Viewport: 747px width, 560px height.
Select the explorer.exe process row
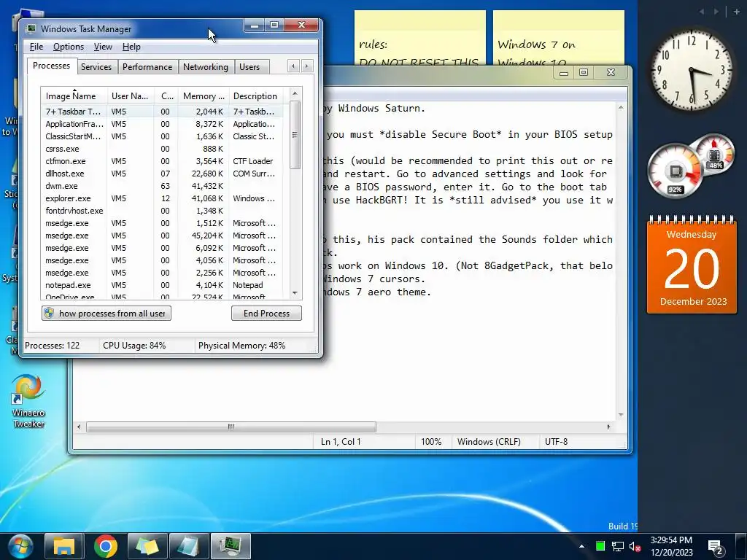162,198
